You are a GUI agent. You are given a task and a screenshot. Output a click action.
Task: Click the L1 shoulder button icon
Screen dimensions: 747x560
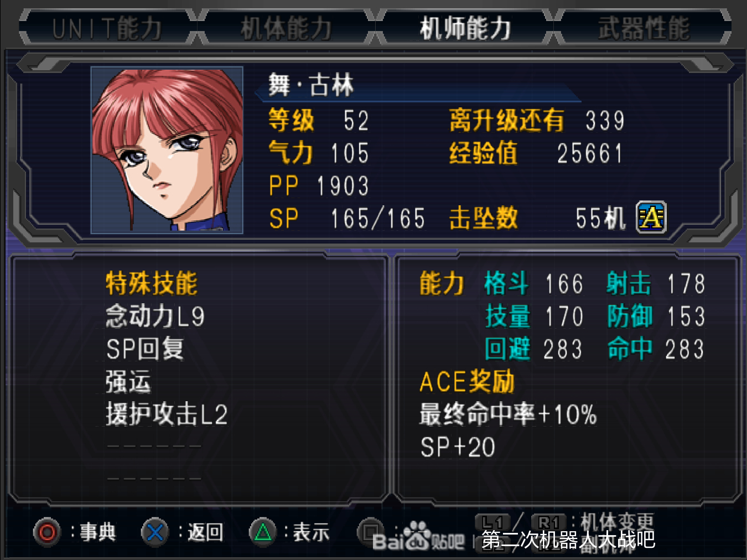tap(492, 522)
